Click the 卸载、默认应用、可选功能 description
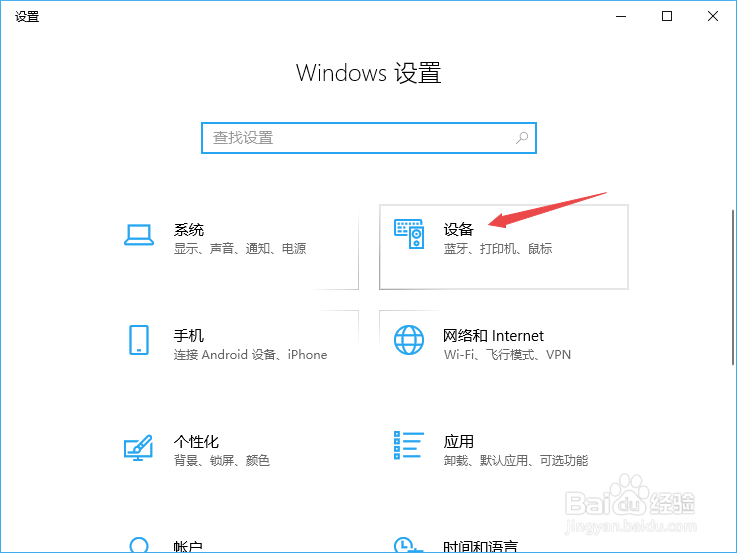The image size is (737, 553). pyautogui.click(x=516, y=460)
